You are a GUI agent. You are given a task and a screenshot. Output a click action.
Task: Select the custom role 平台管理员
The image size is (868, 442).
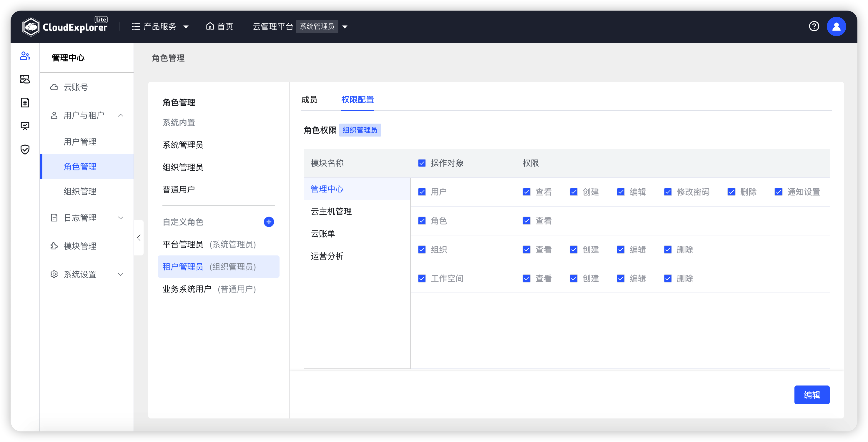(218, 244)
